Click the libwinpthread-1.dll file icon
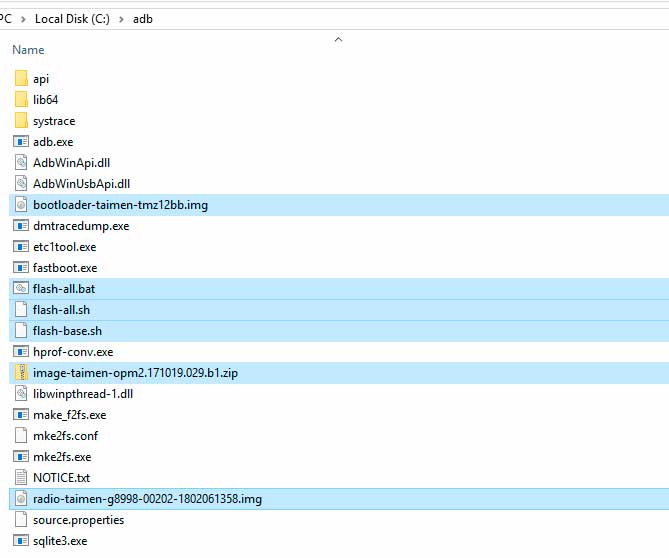The height and width of the screenshot is (558, 669). (21, 393)
